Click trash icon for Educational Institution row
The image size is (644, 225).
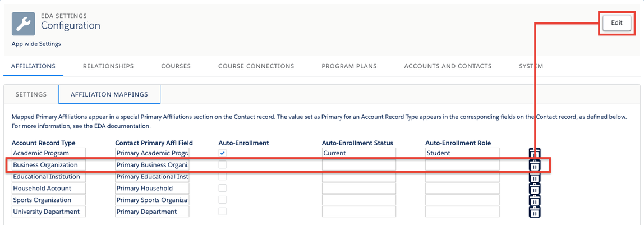click(535, 177)
